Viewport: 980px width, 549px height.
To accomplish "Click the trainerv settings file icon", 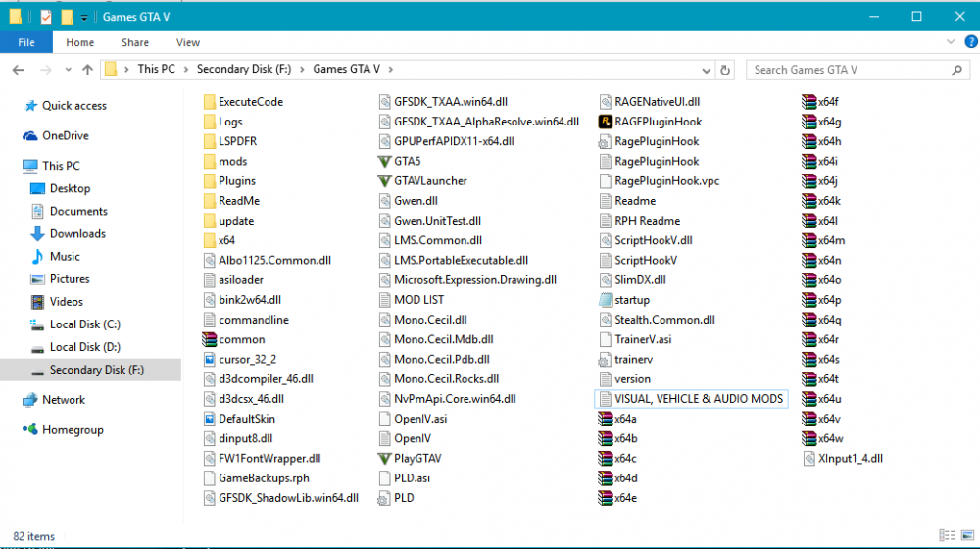I will click(604, 360).
